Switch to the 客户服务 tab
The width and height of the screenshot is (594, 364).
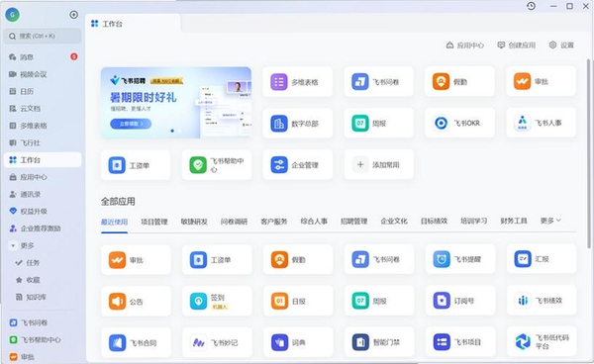pyautogui.click(x=274, y=222)
